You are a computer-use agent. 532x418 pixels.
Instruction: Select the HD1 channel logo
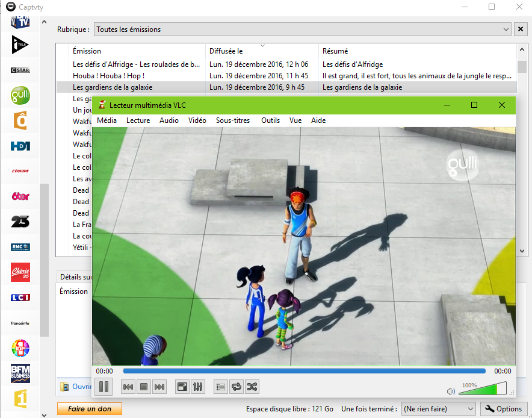click(x=20, y=146)
